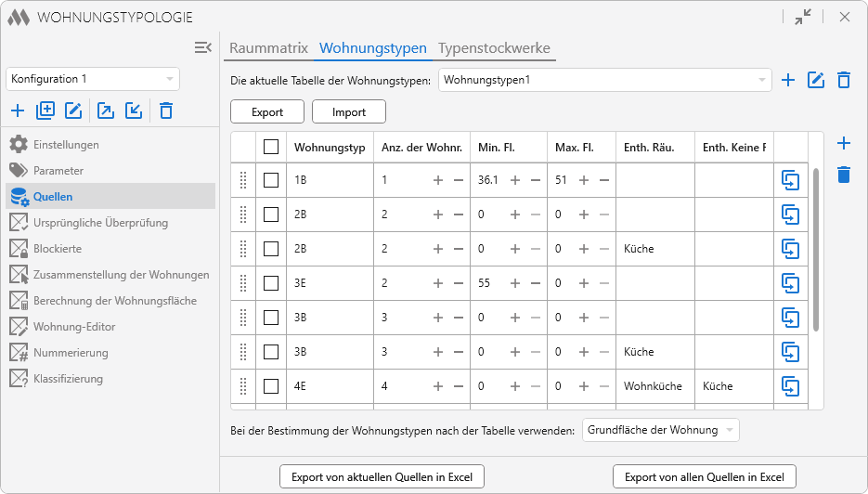Expand the Wohnungstypen1 table dropdown
The width and height of the screenshot is (868, 494).
(x=604, y=80)
